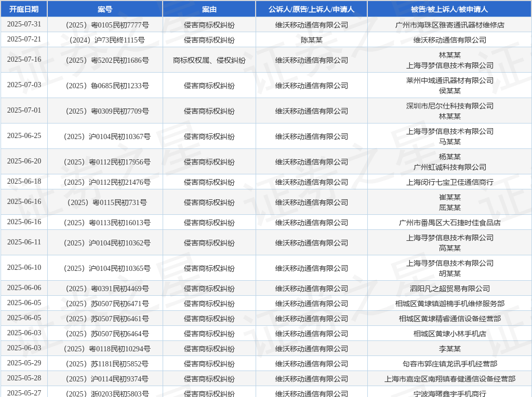Click defendant 杨某某

point(449,157)
